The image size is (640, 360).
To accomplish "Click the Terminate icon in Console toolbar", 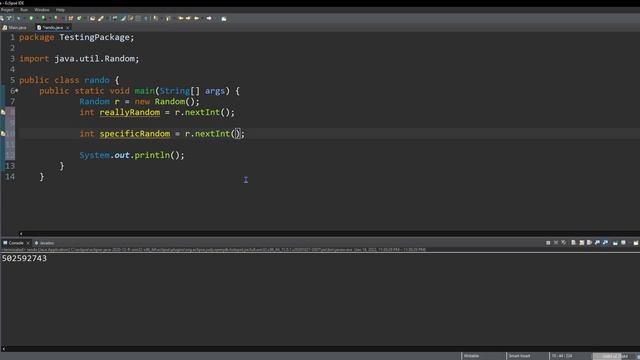I will point(548,243).
